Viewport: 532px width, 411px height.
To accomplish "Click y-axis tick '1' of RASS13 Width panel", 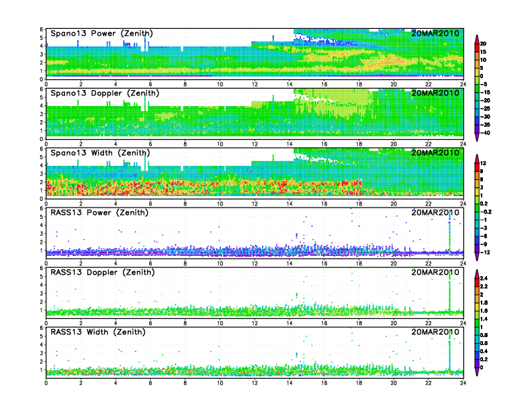I will [x=42, y=370].
